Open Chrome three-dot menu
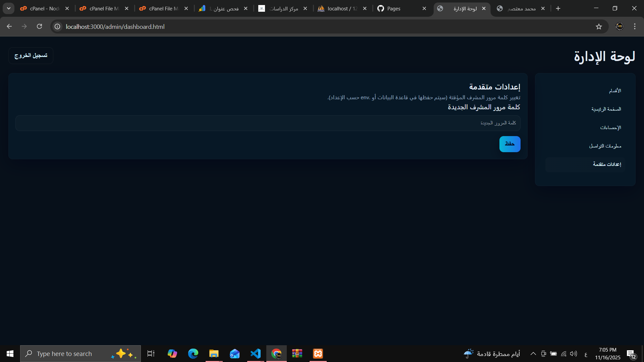This screenshot has height=362, width=644. (x=635, y=26)
